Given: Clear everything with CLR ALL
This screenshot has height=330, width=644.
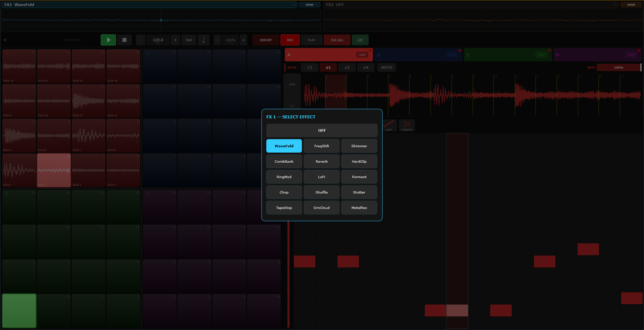Looking at the screenshot, I should [x=337, y=40].
